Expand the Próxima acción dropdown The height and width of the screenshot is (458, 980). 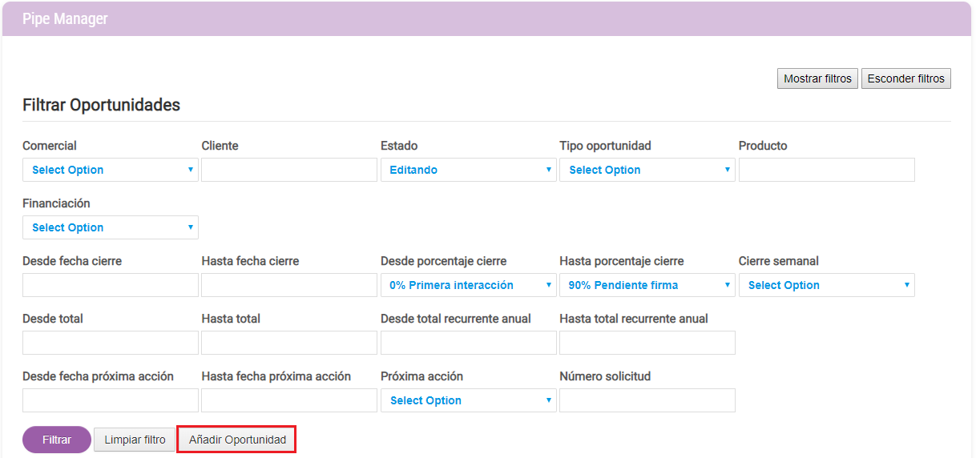coord(469,400)
